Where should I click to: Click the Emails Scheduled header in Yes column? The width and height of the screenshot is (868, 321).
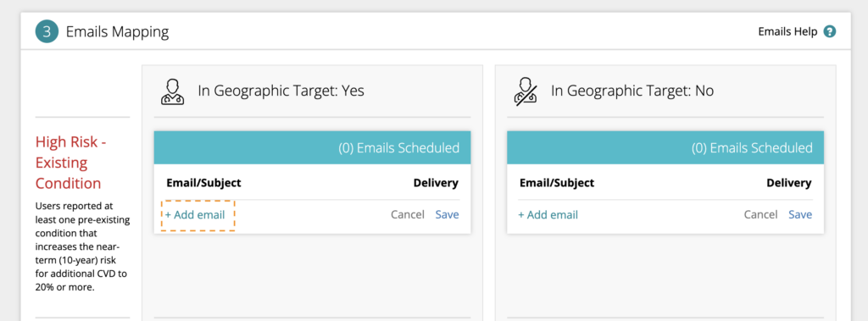(312, 147)
